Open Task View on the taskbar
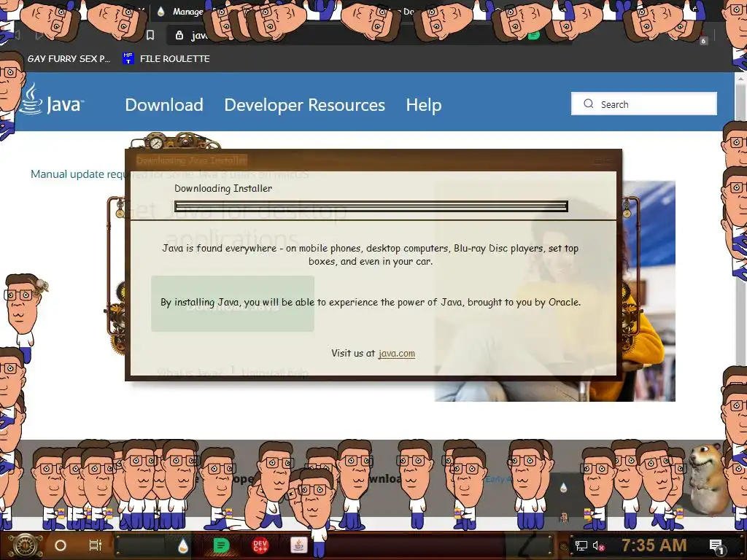The width and height of the screenshot is (747, 560). [x=96, y=545]
